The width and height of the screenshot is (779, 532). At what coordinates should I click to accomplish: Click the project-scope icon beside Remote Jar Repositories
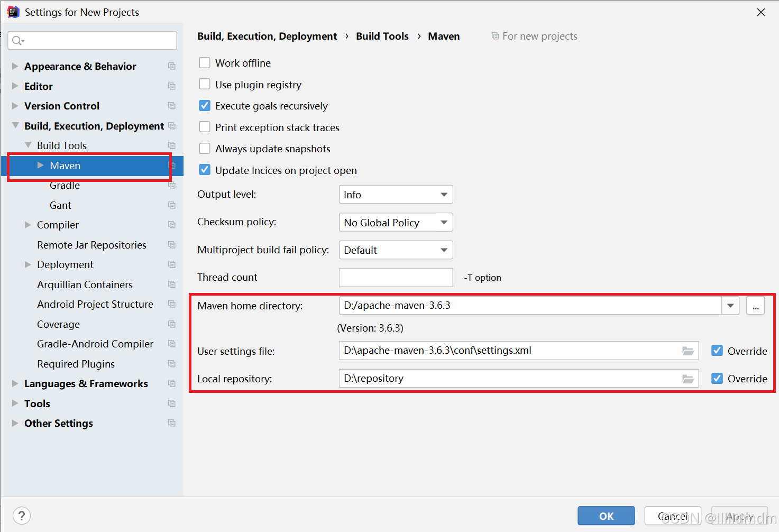point(172,245)
